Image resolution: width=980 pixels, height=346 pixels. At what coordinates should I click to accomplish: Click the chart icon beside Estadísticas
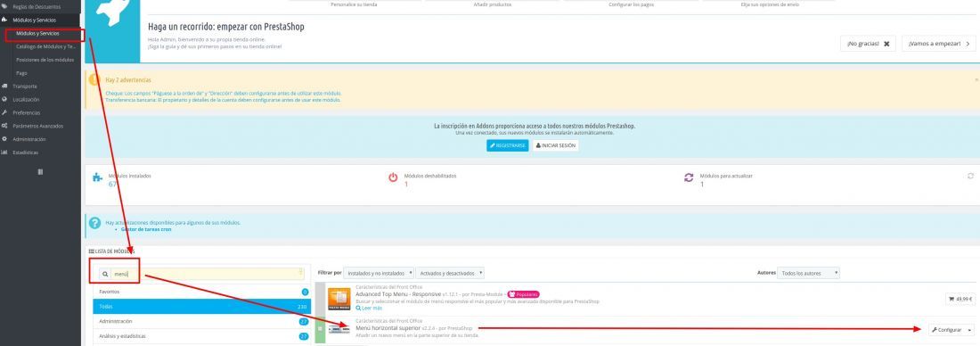(4, 152)
